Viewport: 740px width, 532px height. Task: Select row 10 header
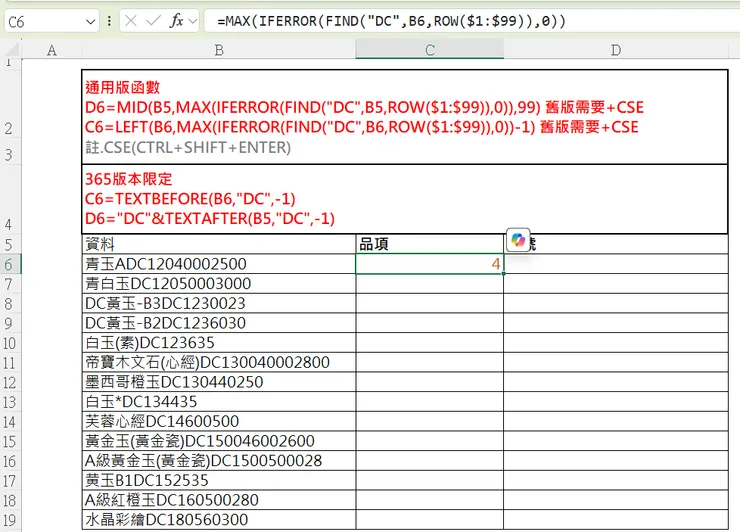(9, 343)
